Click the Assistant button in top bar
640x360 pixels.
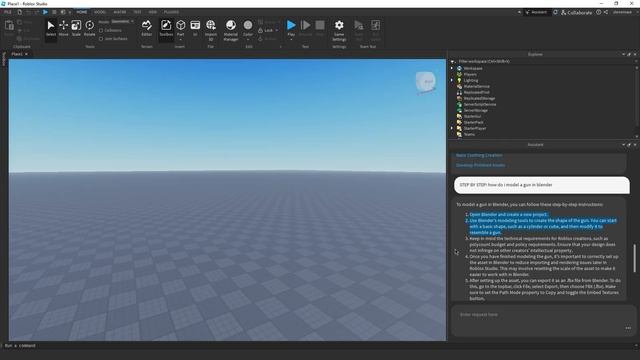[x=536, y=12]
